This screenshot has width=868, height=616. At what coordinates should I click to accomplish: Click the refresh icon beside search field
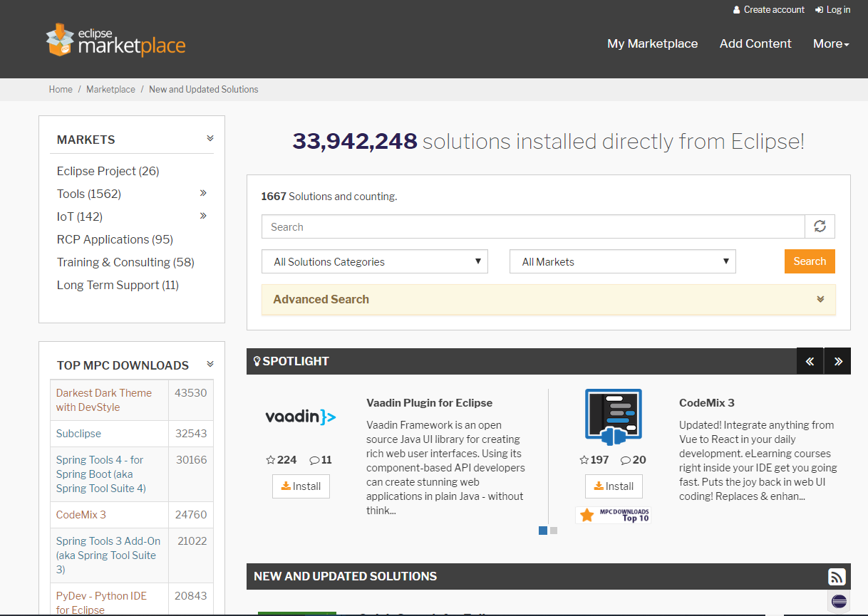point(820,226)
